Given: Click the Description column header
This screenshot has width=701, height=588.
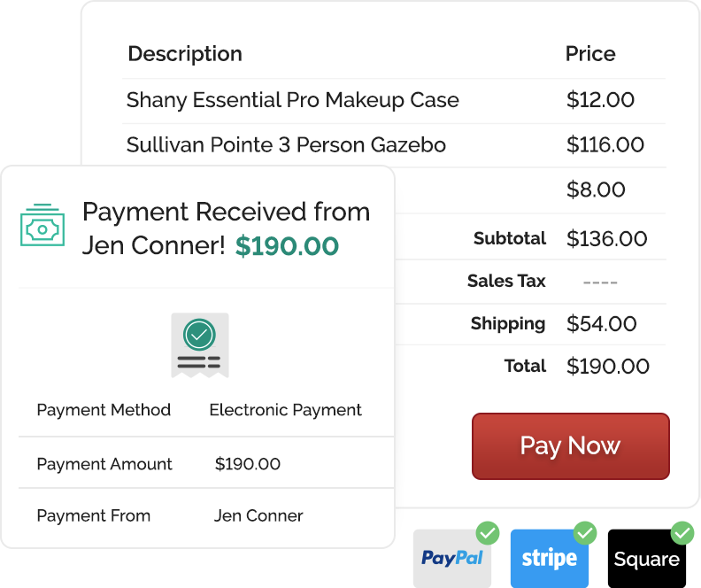Looking at the screenshot, I should point(185,54).
